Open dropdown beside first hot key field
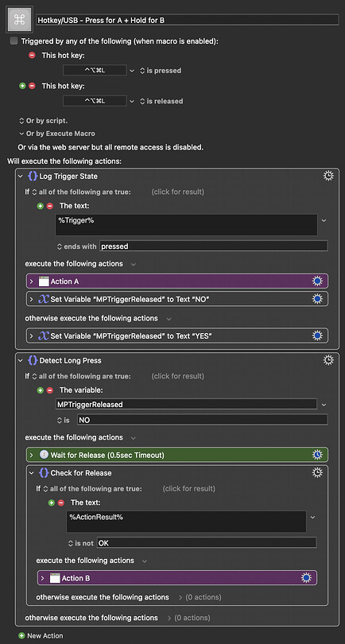 [132, 71]
